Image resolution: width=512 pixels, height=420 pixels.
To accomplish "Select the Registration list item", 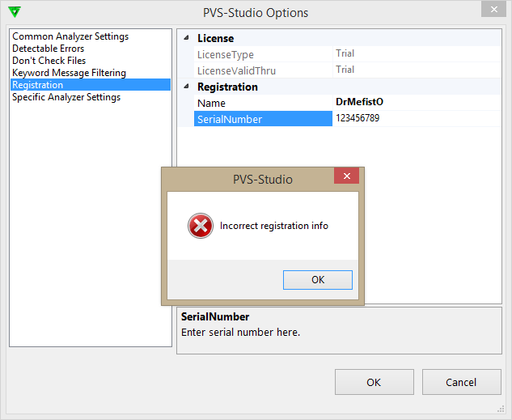I will point(37,85).
